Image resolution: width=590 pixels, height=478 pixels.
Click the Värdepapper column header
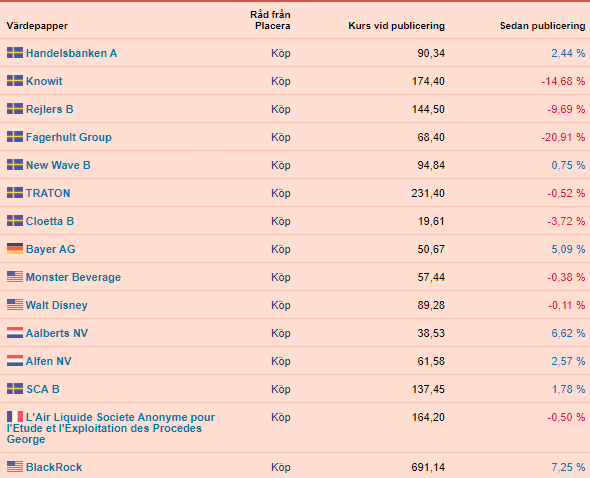pyautogui.click(x=37, y=26)
